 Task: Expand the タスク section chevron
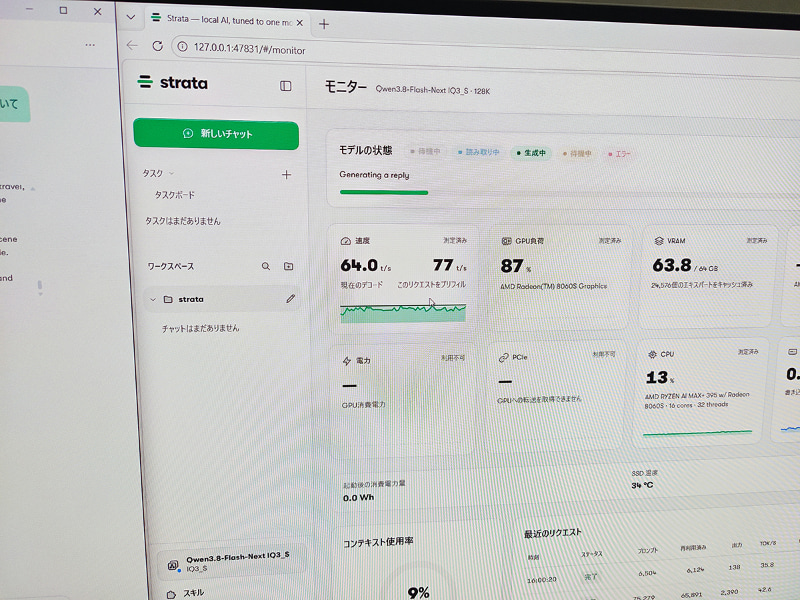[171, 173]
